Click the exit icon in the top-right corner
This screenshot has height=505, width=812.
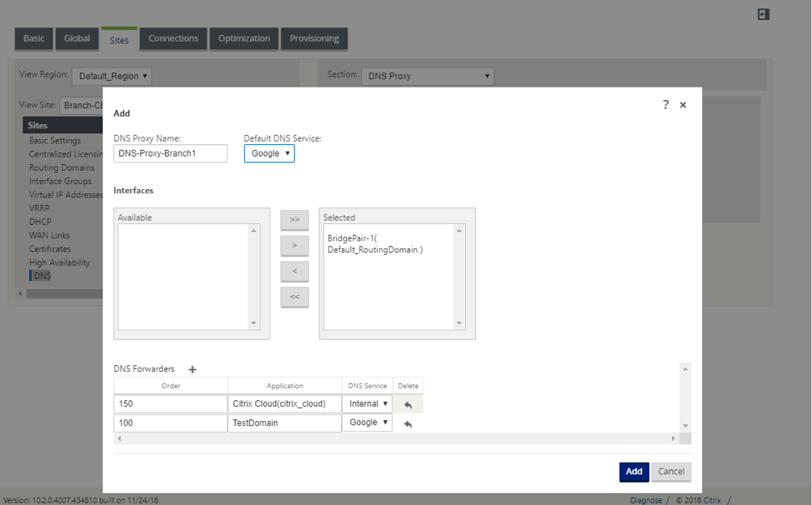[764, 14]
